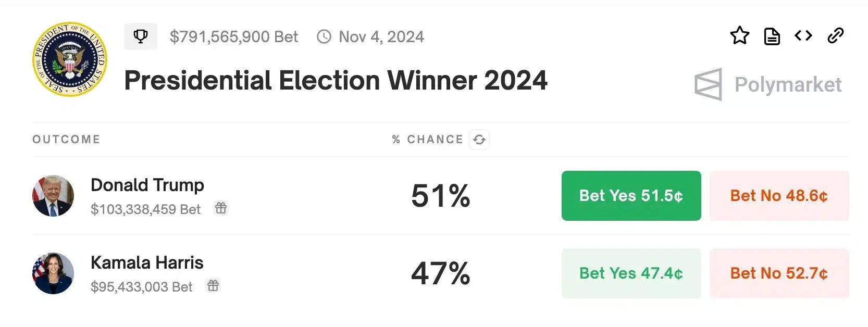
Task: Select the Kamala Harris outcome name
Action: tap(147, 262)
